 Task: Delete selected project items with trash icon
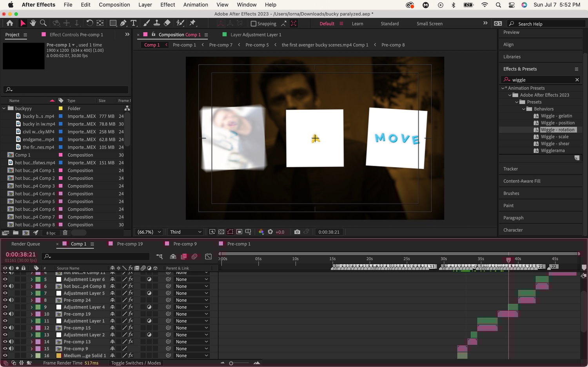click(x=65, y=233)
